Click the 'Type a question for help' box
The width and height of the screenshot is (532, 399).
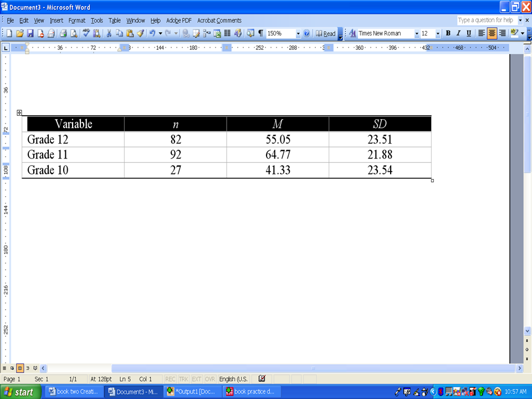tap(486, 21)
